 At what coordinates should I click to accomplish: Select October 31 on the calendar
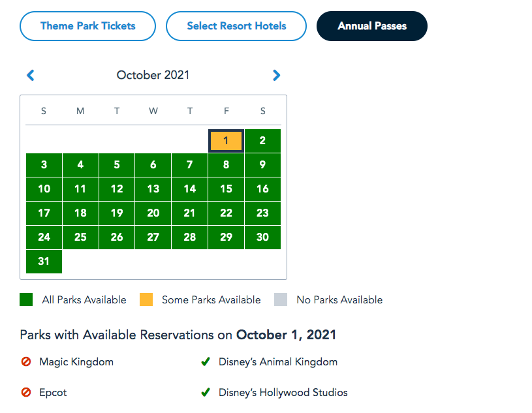click(44, 262)
